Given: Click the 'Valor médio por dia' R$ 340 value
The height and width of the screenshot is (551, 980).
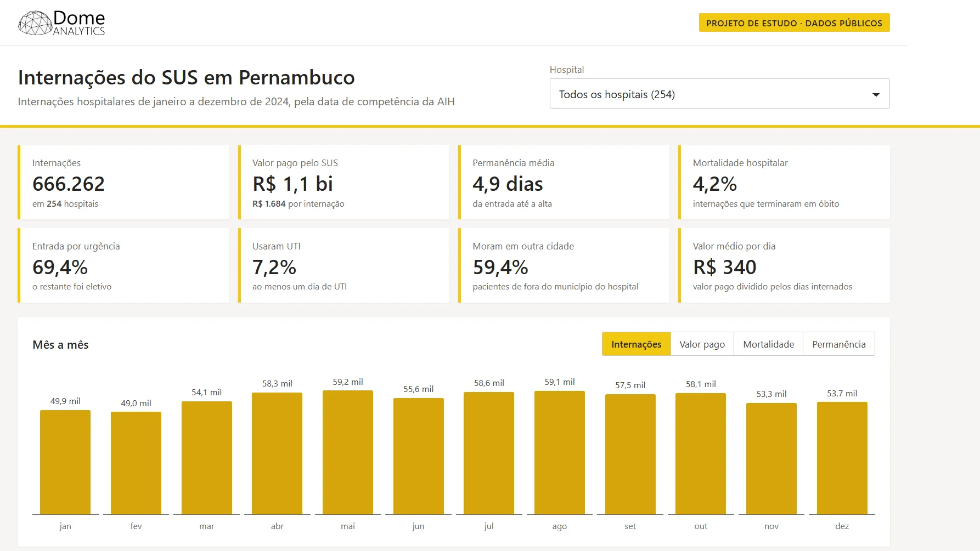Looking at the screenshot, I should click(x=724, y=267).
